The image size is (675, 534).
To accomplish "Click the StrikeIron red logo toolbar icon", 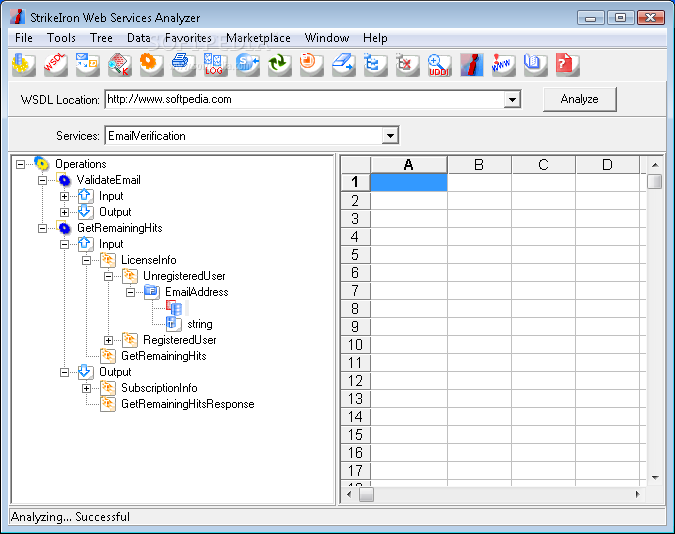I will point(471,65).
